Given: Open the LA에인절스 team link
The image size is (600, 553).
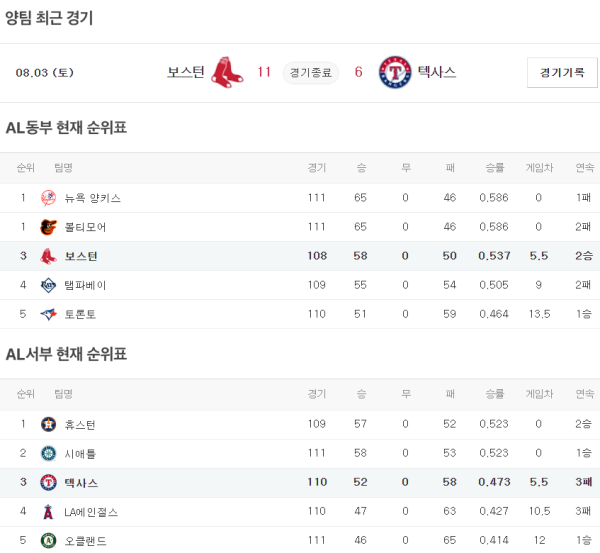Looking at the screenshot, I should pos(91,512).
